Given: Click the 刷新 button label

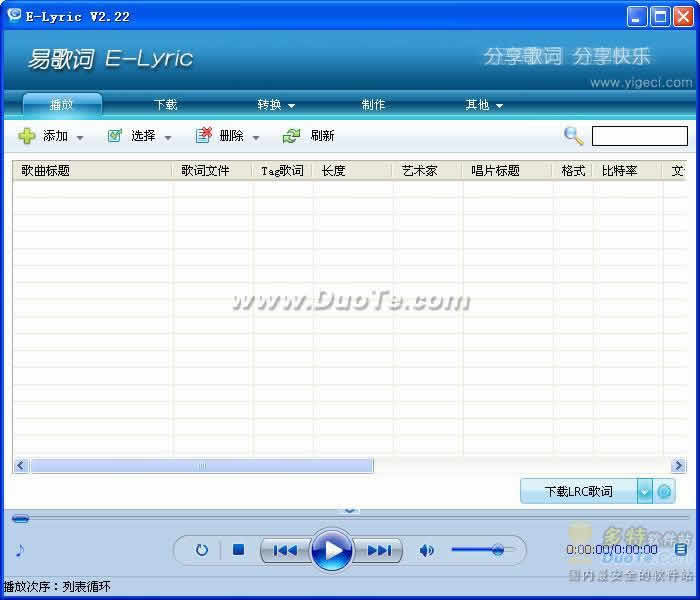Looking at the screenshot, I should (322, 136).
